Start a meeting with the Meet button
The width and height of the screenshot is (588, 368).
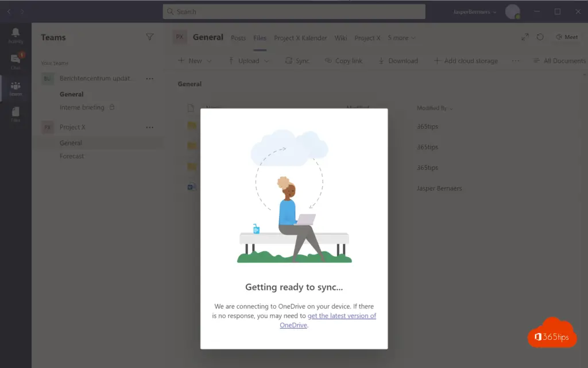click(566, 37)
